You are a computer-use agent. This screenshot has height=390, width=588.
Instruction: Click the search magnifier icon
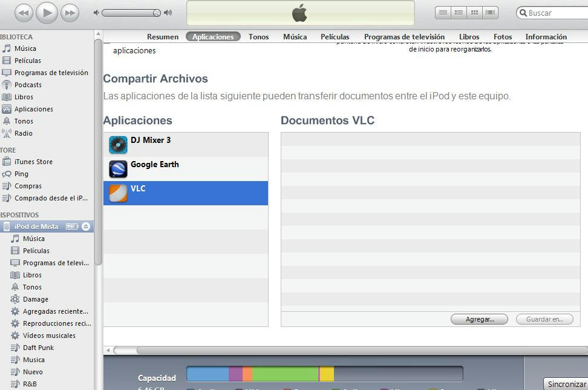coord(523,13)
